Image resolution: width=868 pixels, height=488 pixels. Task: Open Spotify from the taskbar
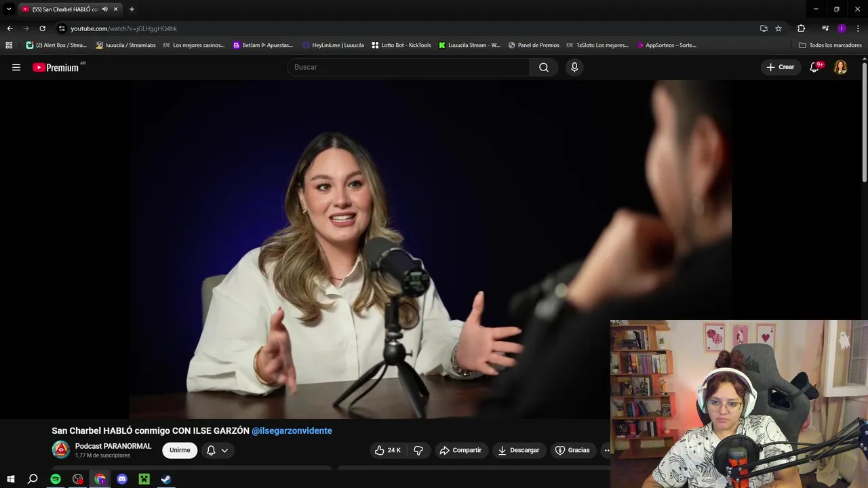(56, 479)
